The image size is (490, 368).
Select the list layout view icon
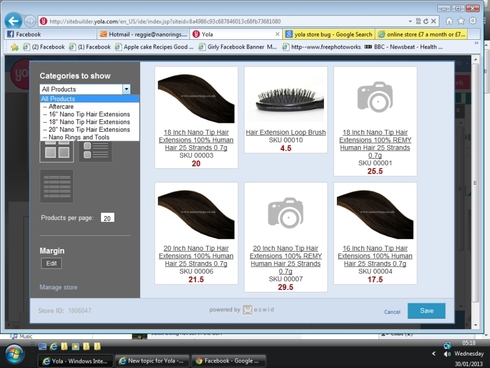click(x=96, y=152)
